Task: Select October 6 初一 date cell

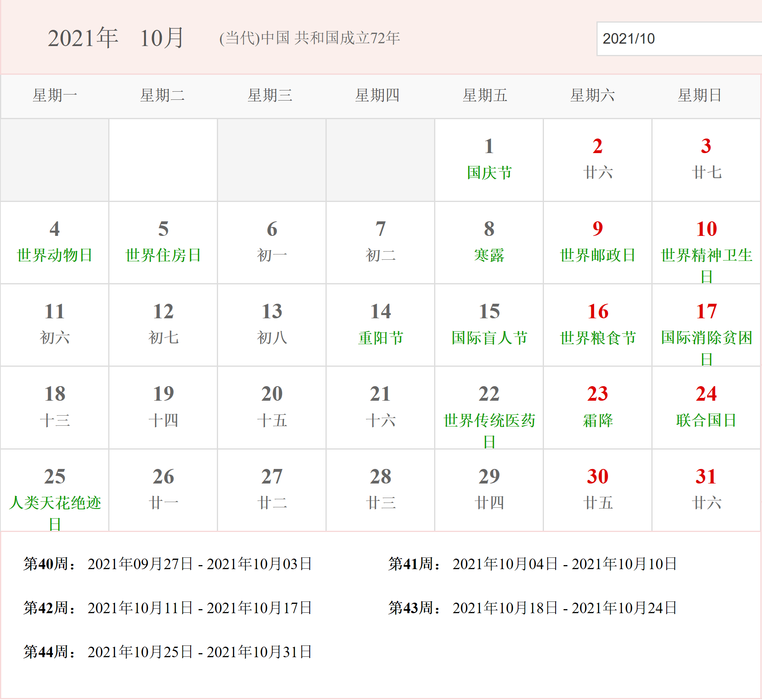Action: point(272,243)
